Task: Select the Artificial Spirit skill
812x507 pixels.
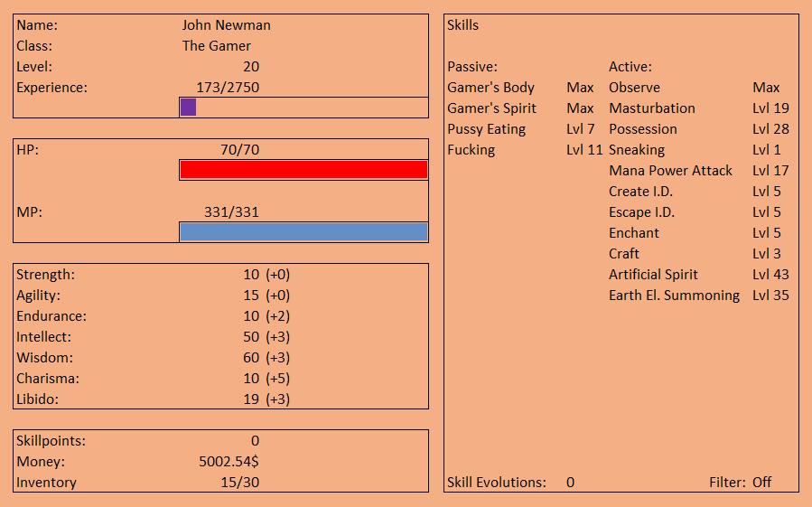Action: pos(653,274)
